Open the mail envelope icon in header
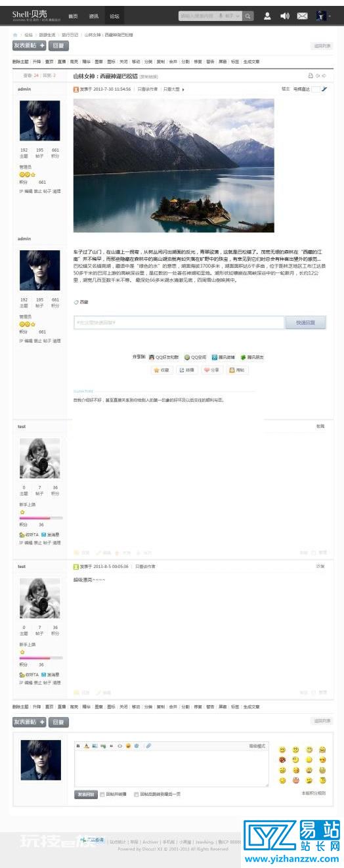 302,16
